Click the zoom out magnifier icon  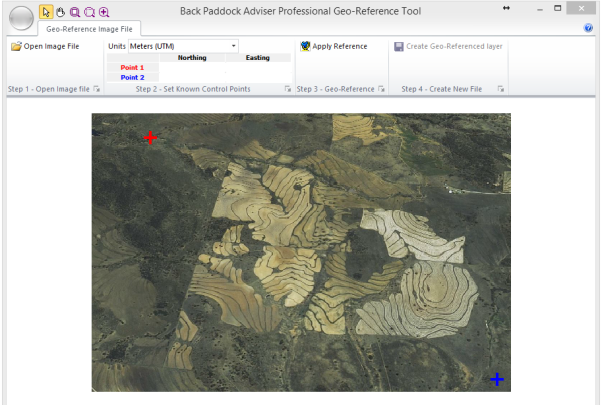point(89,12)
